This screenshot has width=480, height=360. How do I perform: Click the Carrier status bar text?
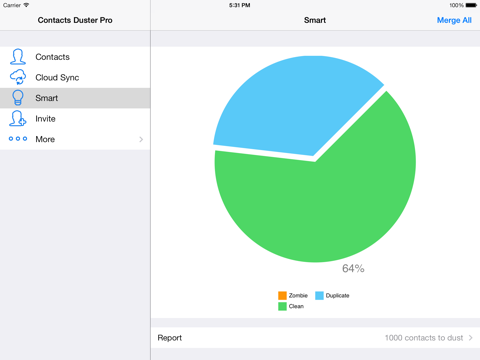(12, 5)
